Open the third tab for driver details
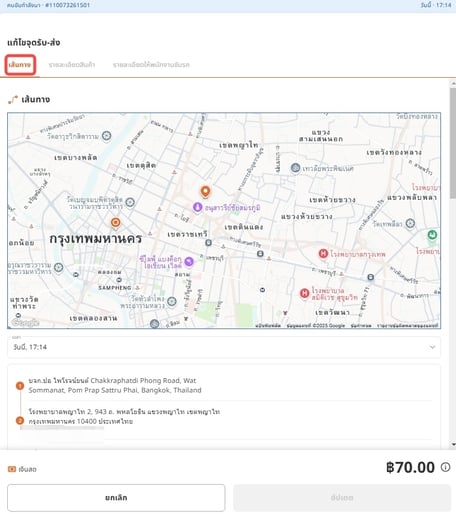The width and height of the screenshot is (456, 514). tap(151, 65)
